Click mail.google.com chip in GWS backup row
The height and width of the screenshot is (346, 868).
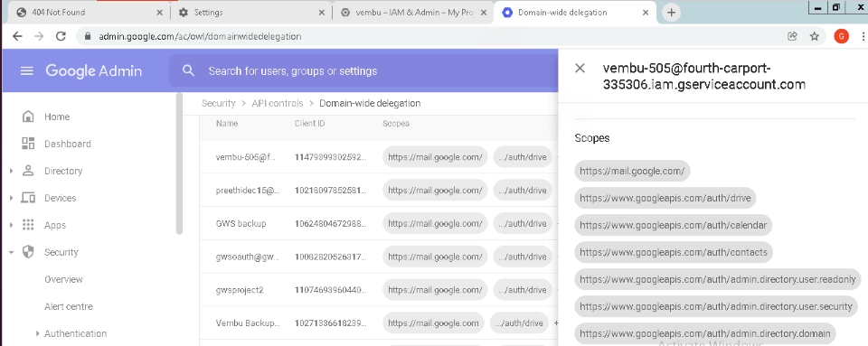pos(435,223)
